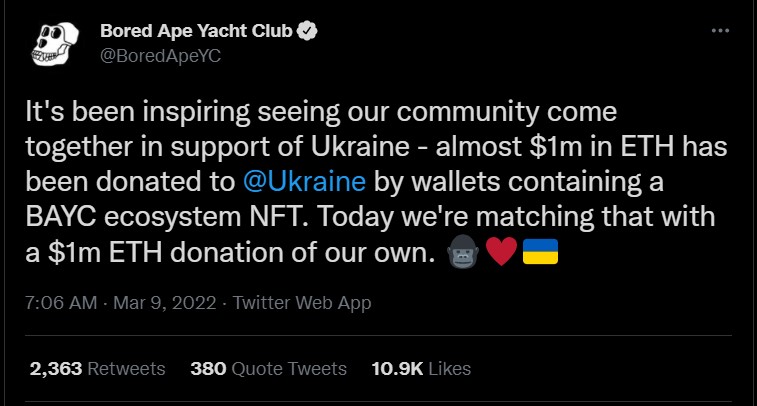The image size is (757, 406).
Task: Open the Bored Ape Yacht Club display name
Action: click(196, 31)
